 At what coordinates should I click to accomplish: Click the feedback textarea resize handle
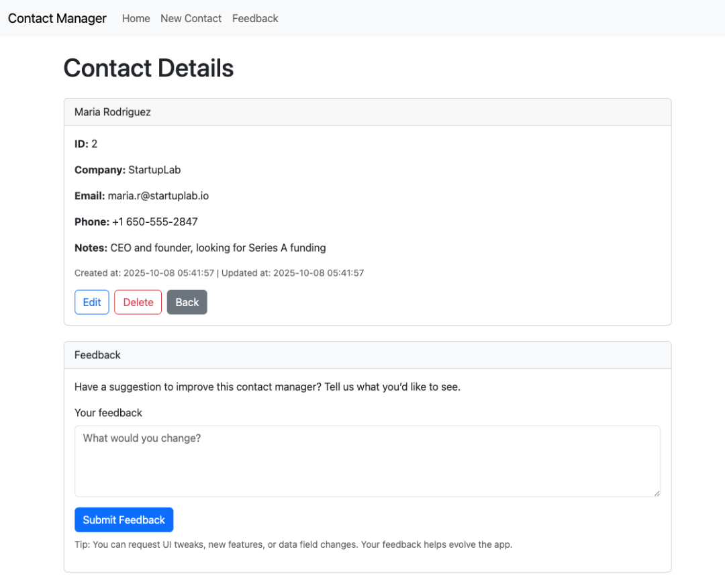tap(657, 493)
